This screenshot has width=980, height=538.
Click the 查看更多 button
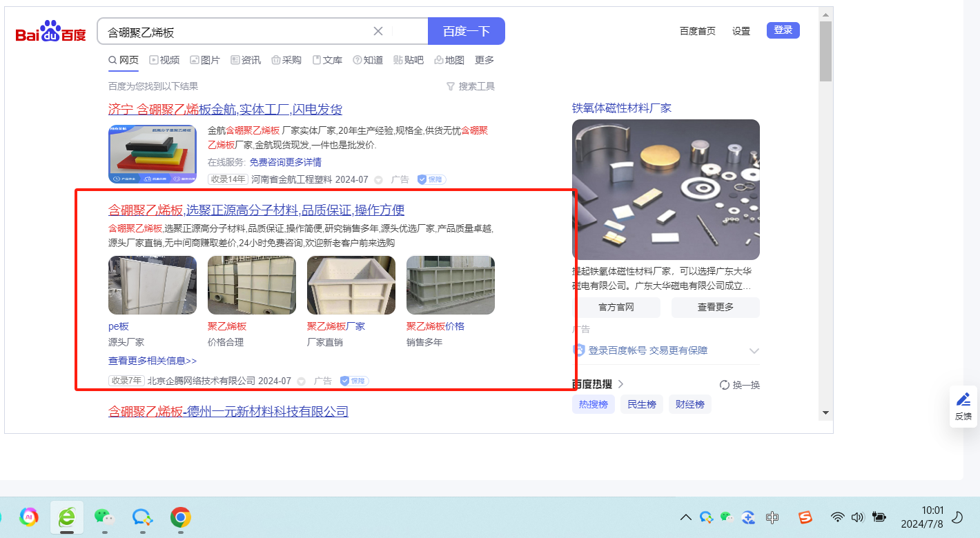click(x=716, y=308)
